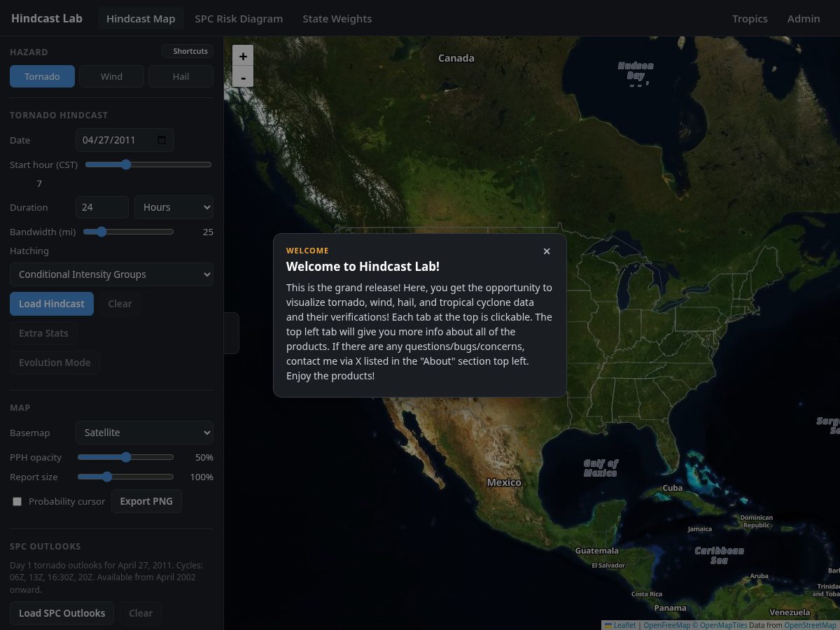Screen dimensions: 840x630
Task: Export the map as PNG
Action: pyautogui.click(x=146, y=501)
